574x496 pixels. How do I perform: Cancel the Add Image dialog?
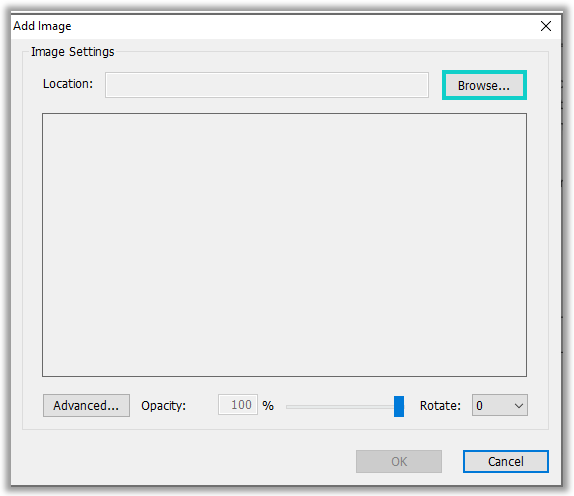[x=506, y=461]
